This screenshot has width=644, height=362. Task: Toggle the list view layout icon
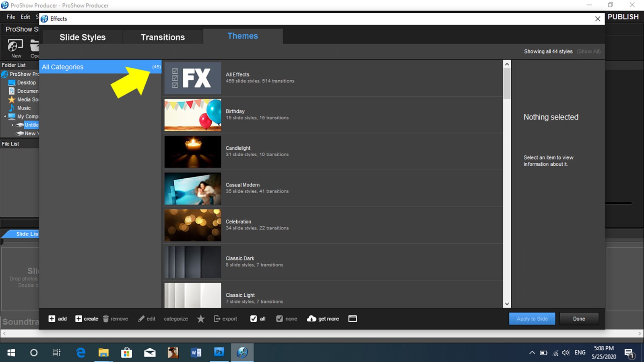pyautogui.click(x=353, y=319)
